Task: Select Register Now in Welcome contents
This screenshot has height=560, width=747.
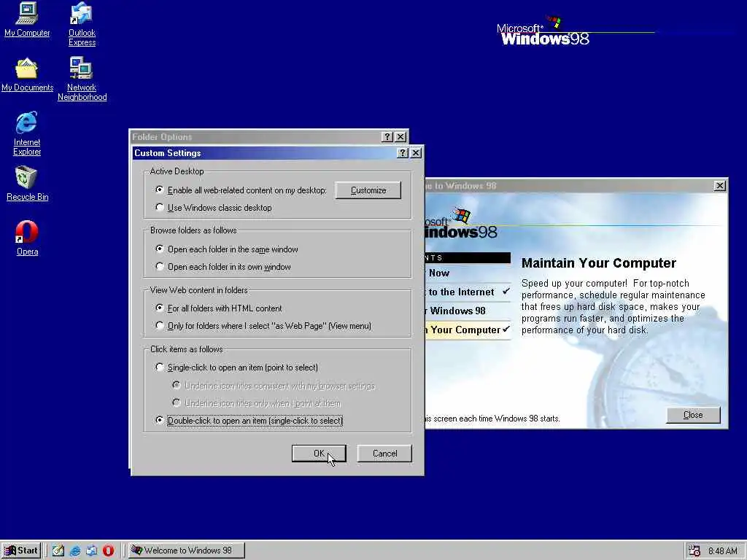Action: tap(468, 273)
